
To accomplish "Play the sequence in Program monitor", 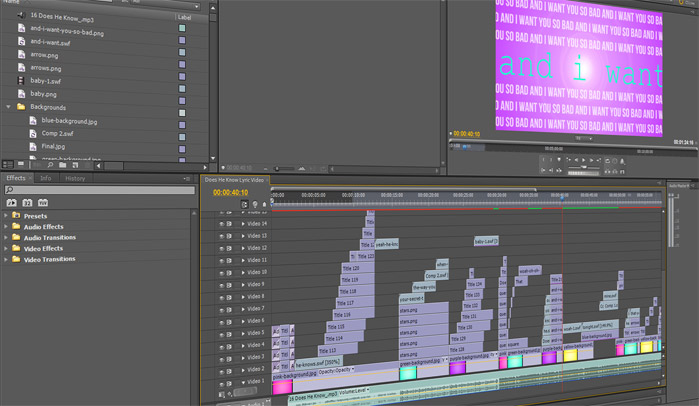I will (584, 160).
